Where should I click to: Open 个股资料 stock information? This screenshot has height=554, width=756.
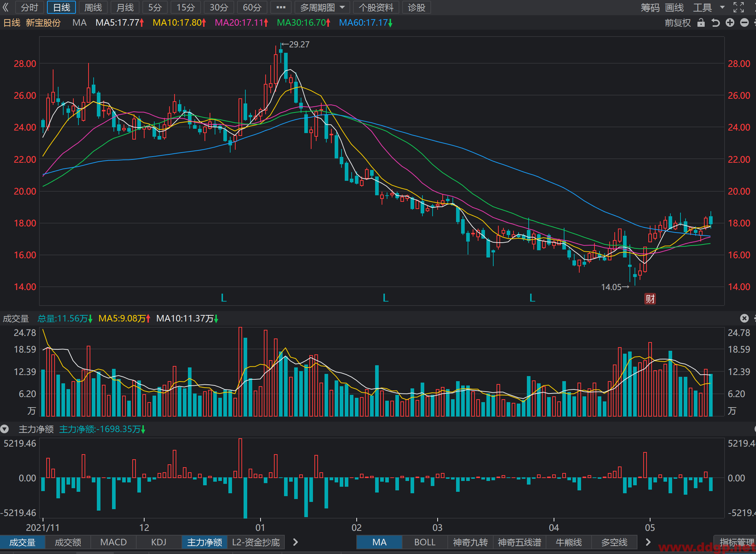[376, 7]
